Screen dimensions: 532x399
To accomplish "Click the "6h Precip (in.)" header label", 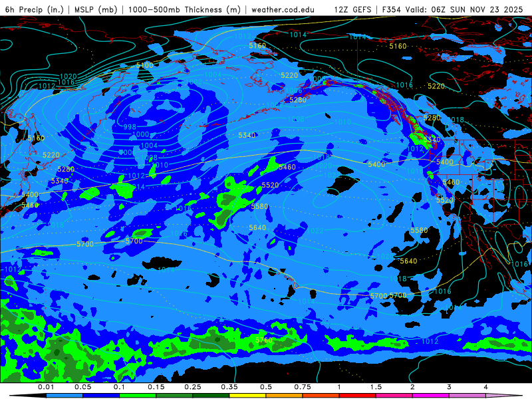I will [x=35, y=9].
